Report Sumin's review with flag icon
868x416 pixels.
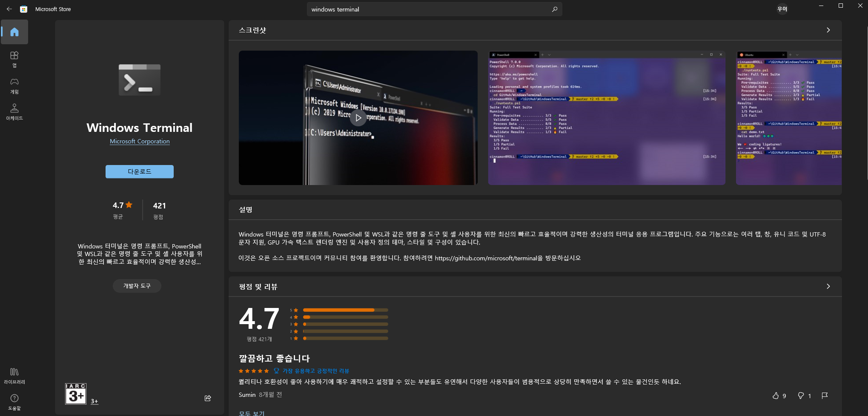(x=825, y=396)
